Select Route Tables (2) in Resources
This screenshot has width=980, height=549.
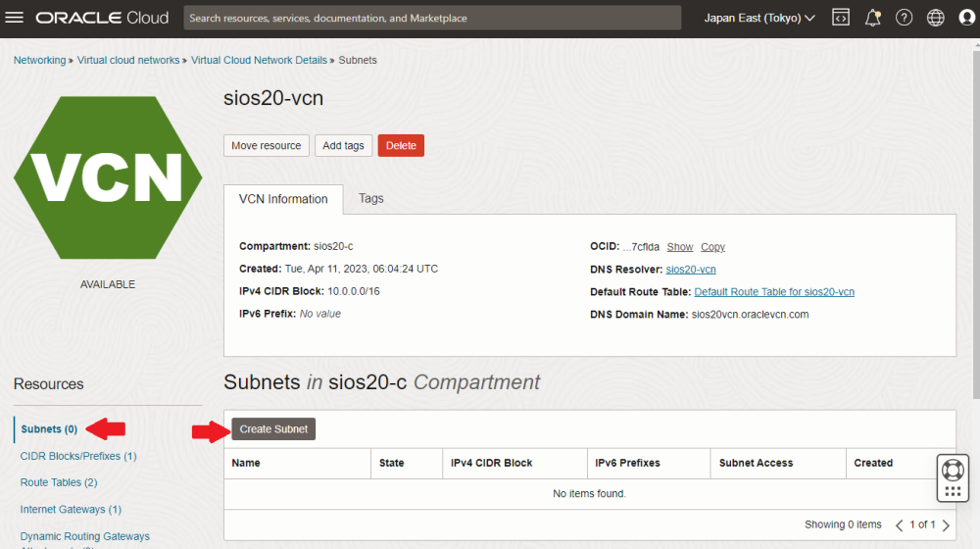click(x=59, y=482)
